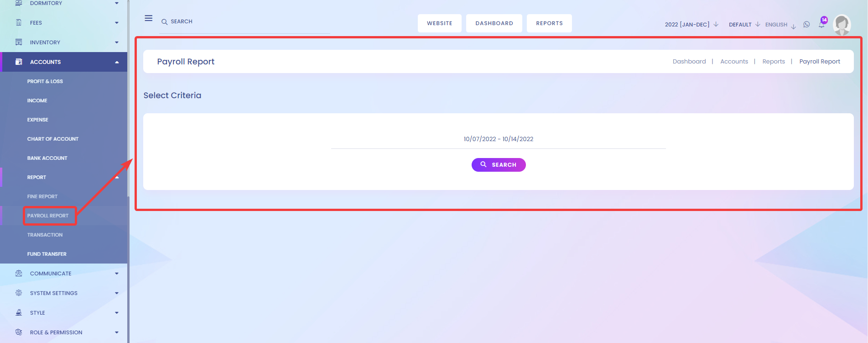Expand the System Settings menu arrow
Image resolution: width=868 pixels, height=343 pixels.
(x=117, y=293)
